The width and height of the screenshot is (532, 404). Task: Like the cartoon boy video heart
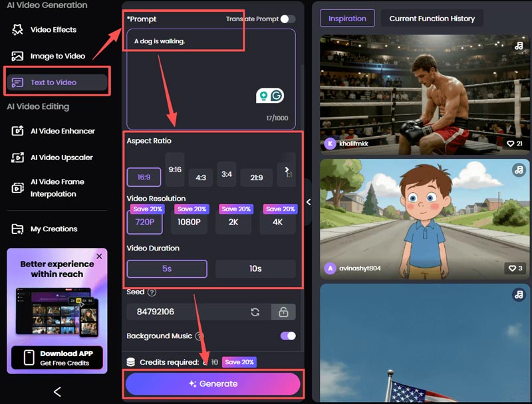pyautogui.click(x=511, y=268)
